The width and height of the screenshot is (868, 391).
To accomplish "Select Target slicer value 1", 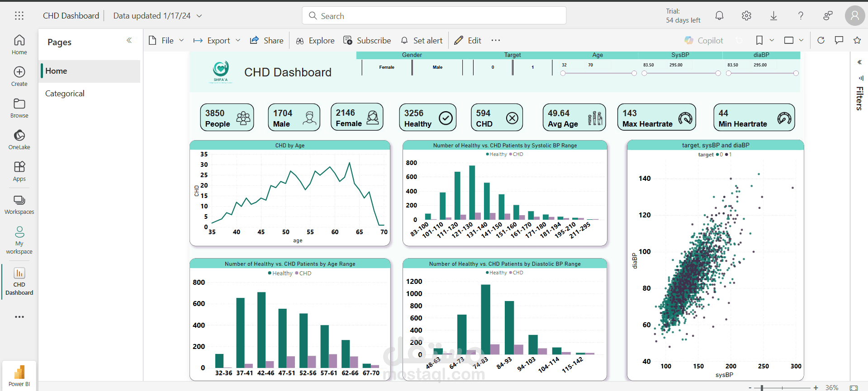I will 532,67.
